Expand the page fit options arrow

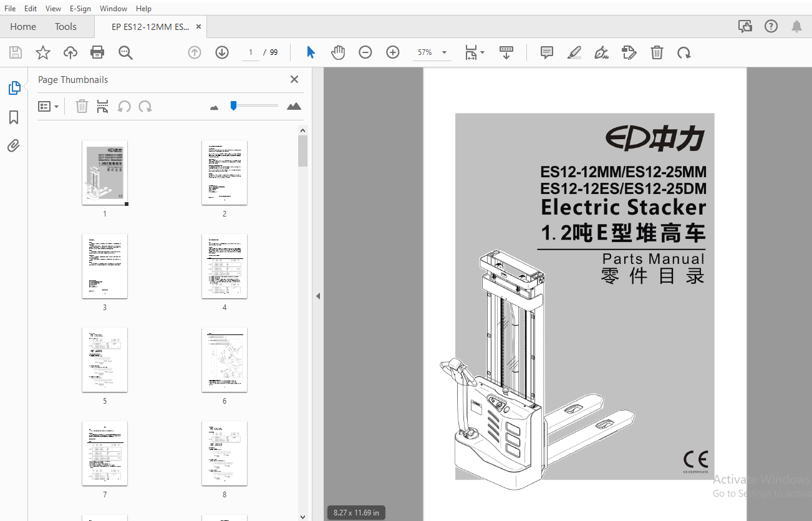(482, 53)
